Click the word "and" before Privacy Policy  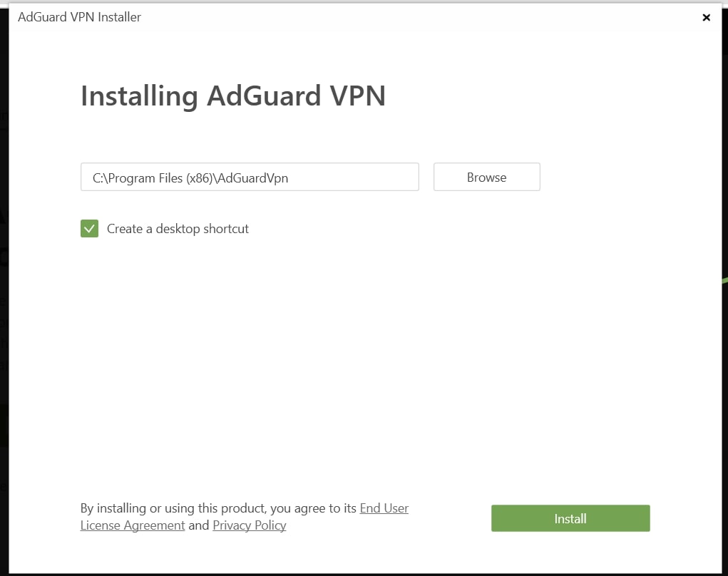[x=199, y=525]
